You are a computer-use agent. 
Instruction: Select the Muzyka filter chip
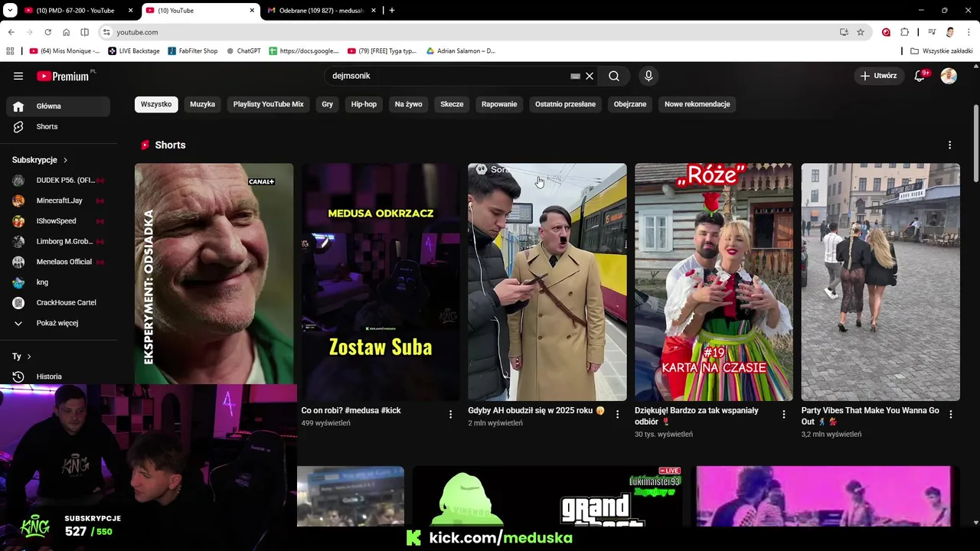202,104
